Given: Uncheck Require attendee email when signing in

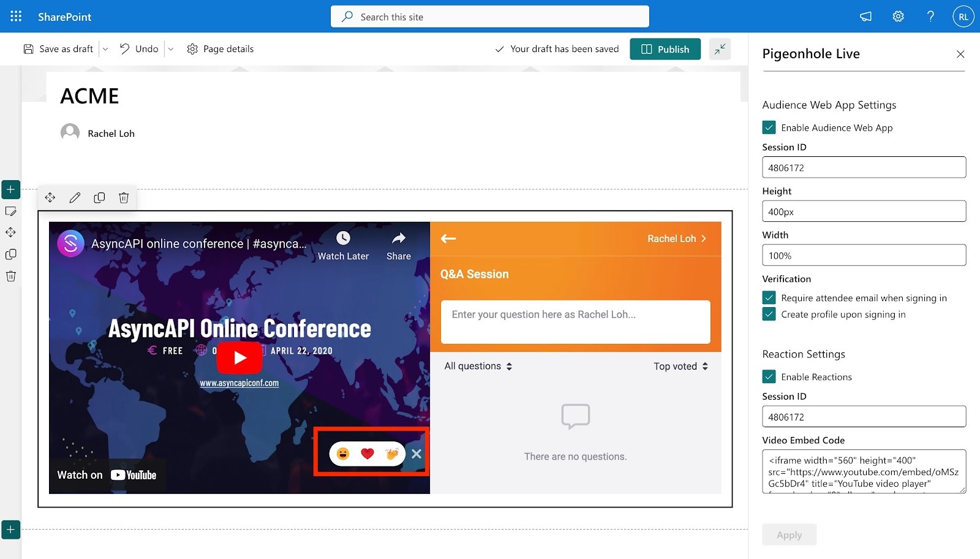Looking at the screenshot, I should tap(769, 297).
